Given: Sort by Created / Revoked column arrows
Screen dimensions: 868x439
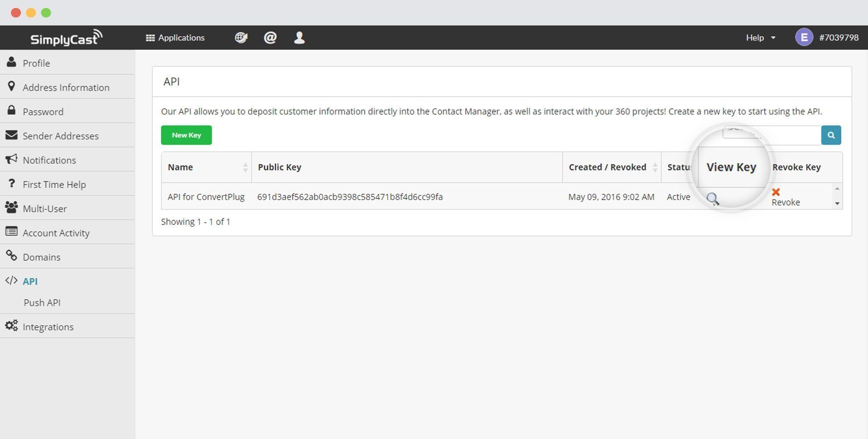Looking at the screenshot, I should [x=655, y=167].
